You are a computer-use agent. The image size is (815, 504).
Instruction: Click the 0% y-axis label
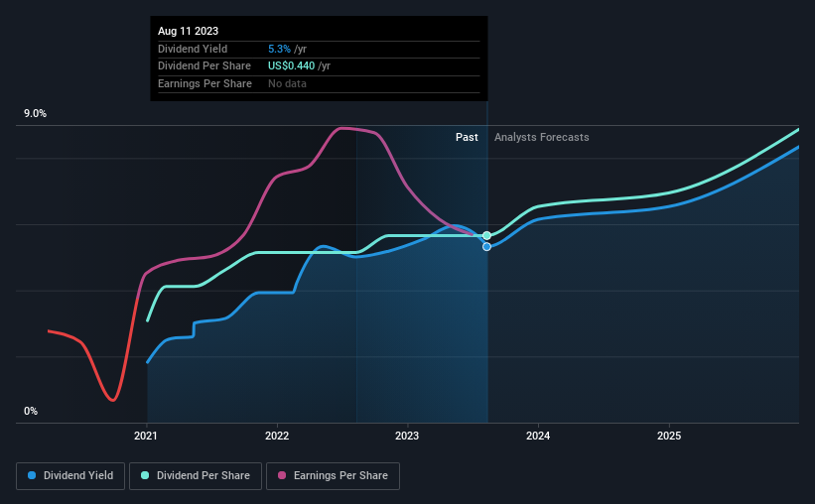click(x=31, y=411)
